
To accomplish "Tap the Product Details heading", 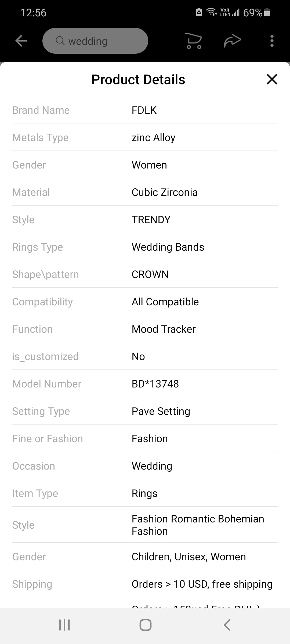I will point(138,80).
